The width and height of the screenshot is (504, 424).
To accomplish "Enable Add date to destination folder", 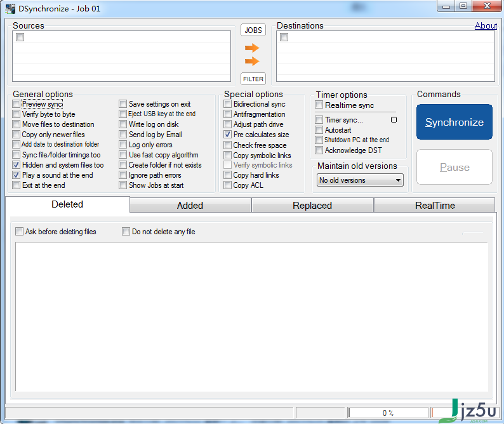I will 17,144.
